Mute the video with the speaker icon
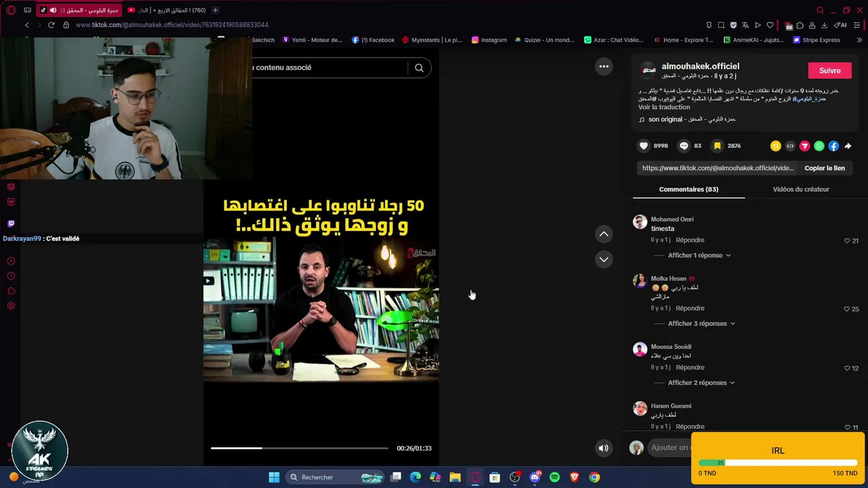Screen dimensions: 868x488 click(x=604, y=448)
